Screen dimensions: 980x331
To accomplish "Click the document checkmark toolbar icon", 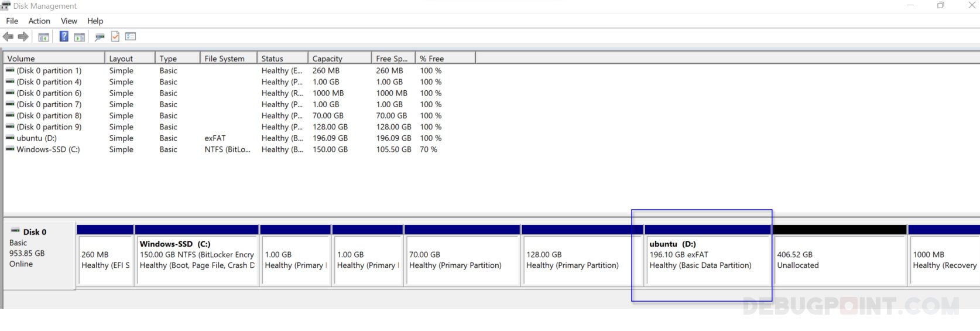I will tap(115, 36).
